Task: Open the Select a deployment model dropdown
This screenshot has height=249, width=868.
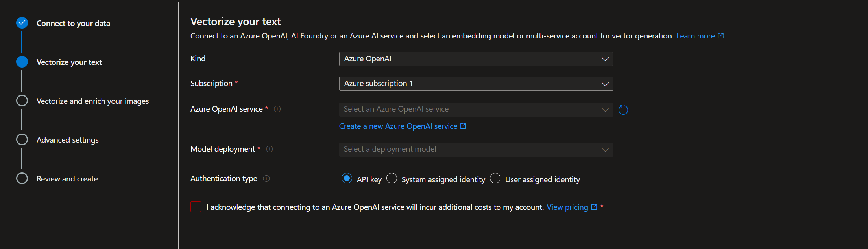Action: tap(476, 150)
